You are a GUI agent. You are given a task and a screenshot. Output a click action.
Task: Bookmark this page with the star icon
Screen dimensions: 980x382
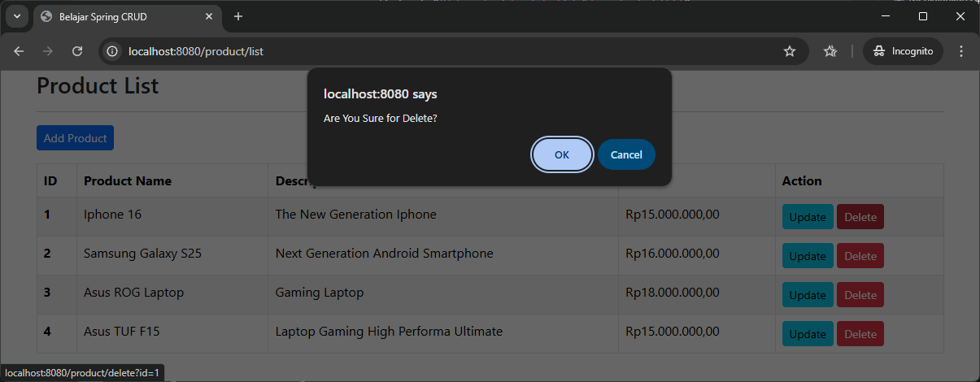coord(789,51)
